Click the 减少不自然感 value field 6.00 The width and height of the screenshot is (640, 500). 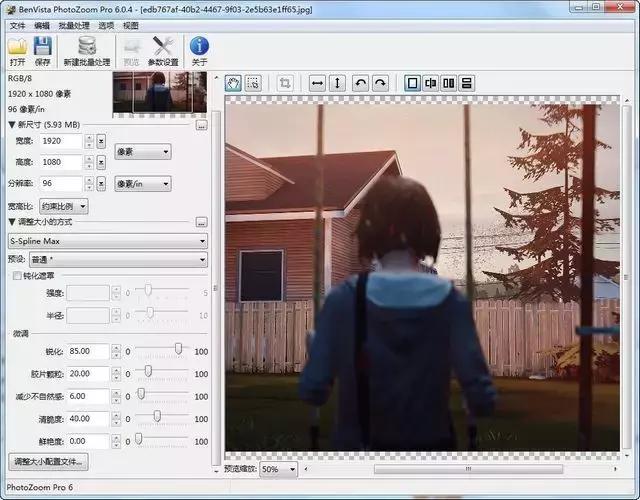[x=88, y=396]
